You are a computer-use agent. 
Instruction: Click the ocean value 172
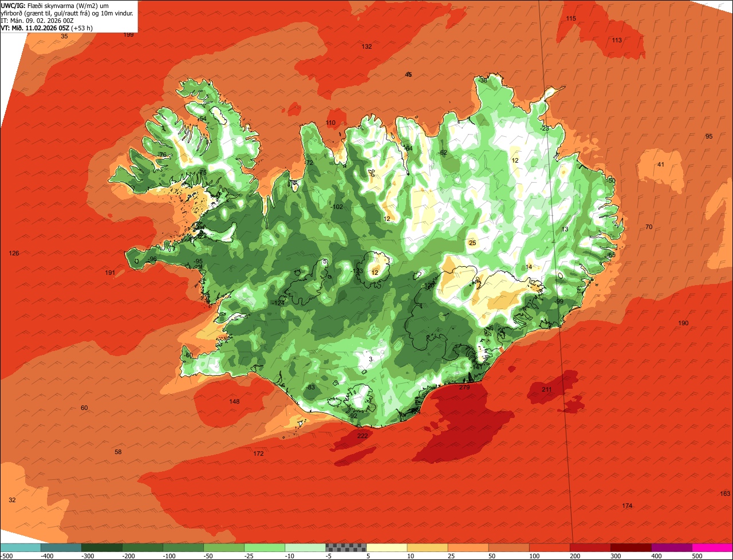[259, 453]
